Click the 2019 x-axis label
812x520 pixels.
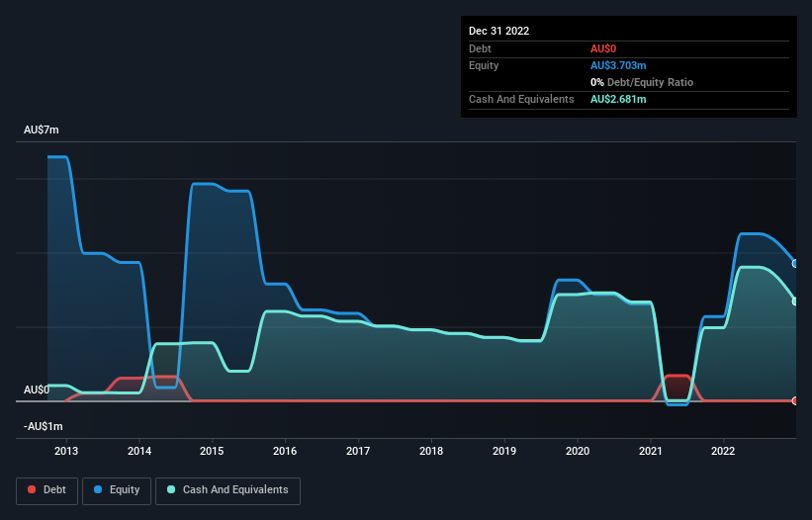click(503, 451)
